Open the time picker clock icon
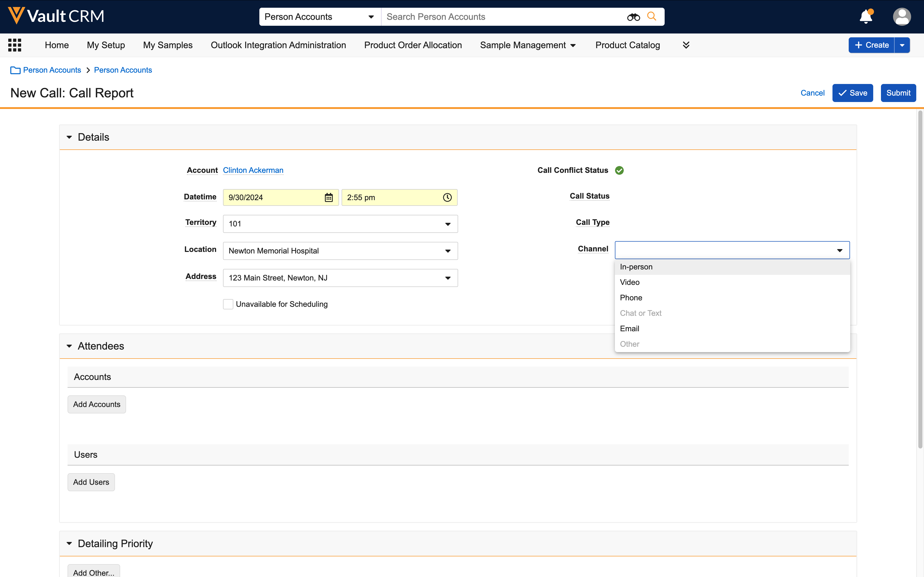Image resolution: width=924 pixels, height=577 pixels. pyautogui.click(x=447, y=197)
